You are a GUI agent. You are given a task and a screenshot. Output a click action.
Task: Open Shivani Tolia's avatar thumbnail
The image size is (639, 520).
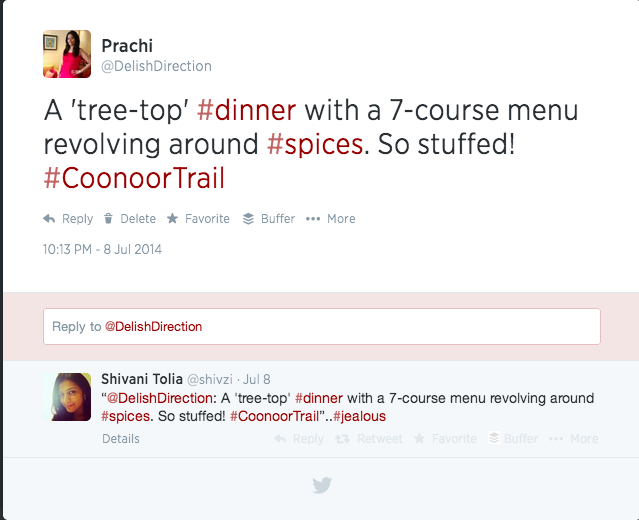[x=72, y=396]
